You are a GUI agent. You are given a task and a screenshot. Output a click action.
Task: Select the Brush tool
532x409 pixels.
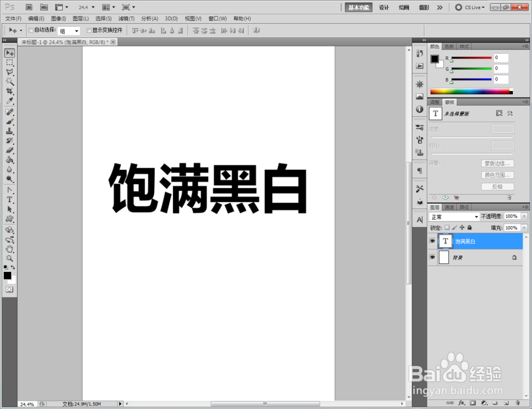click(x=10, y=121)
